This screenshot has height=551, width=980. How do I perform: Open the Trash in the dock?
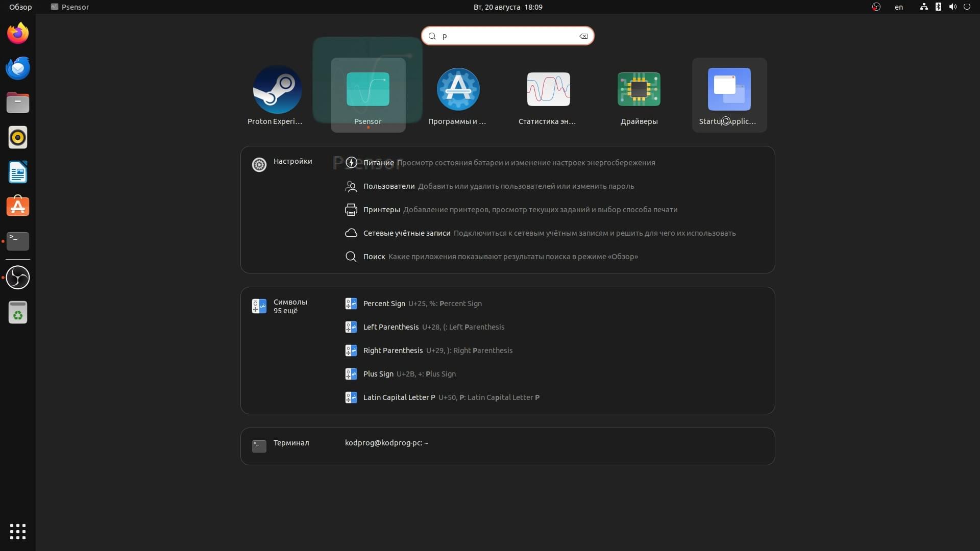coord(18,312)
